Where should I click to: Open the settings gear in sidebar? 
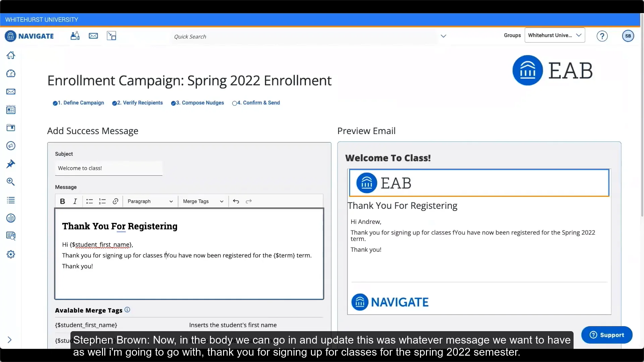11,254
